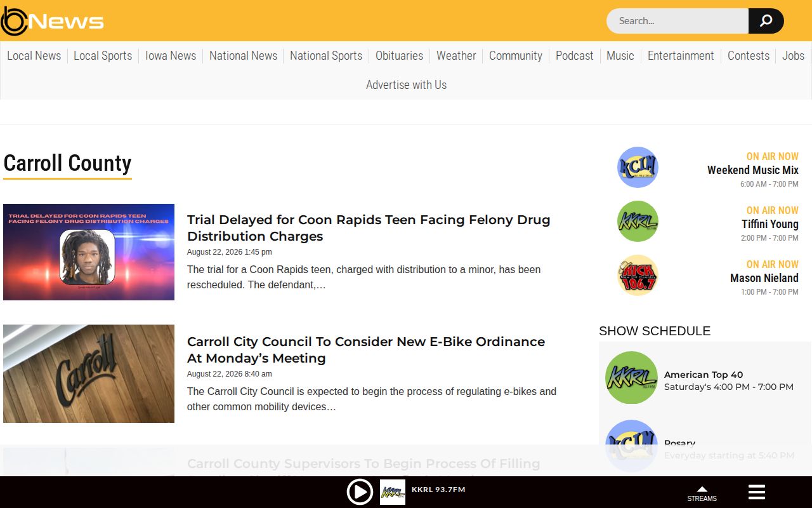The height and width of the screenshot is (508, 812).
Task: Open the Local News menu
Action: [x=34, y=56]
